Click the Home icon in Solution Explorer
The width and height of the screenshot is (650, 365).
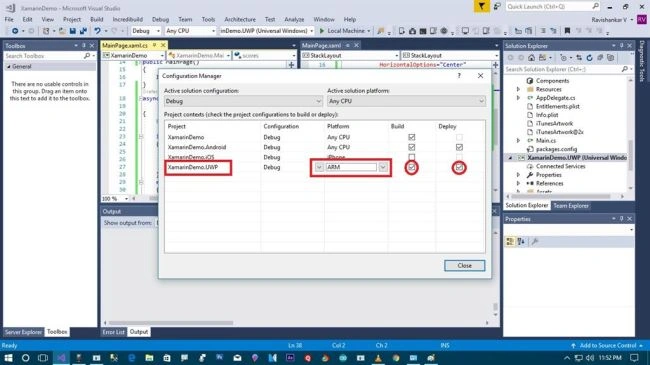coord(531,58)
